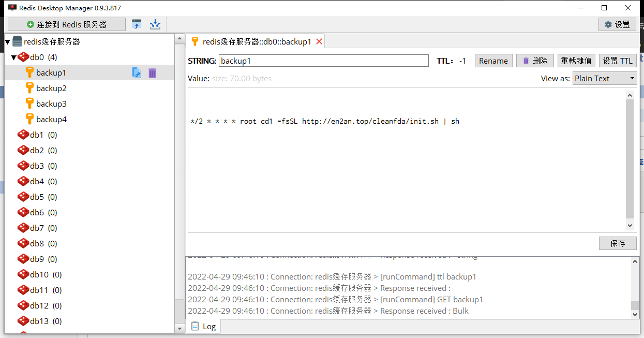The image size is (644, 338).
Task: Click the Log tab document icon
Action: click(195, 326)
